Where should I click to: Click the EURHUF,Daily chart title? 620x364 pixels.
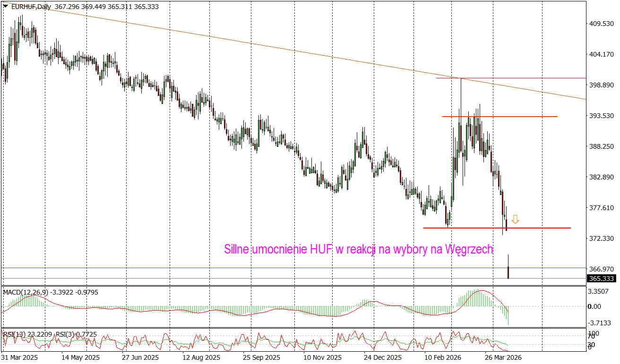click(32, 7)
